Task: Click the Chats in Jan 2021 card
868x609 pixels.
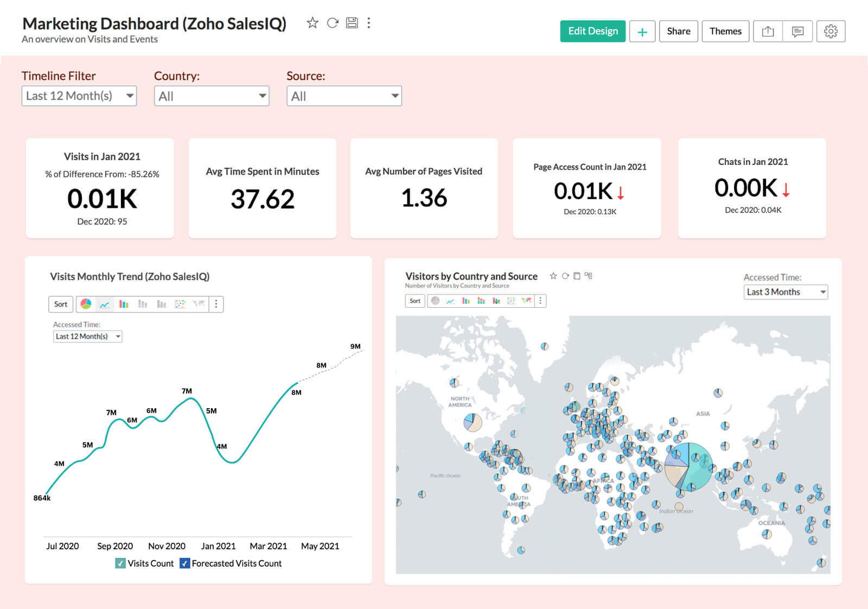Action: pos(752,188)
